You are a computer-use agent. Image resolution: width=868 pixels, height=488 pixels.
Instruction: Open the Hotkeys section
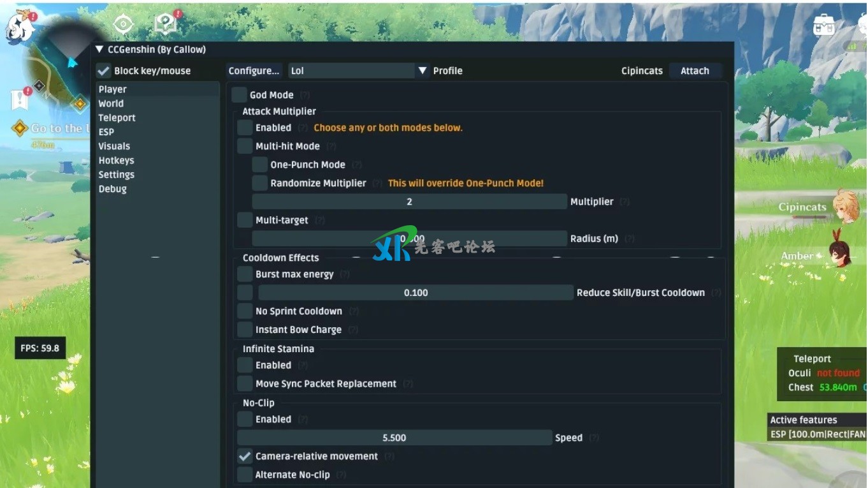(x=116, y=161)
